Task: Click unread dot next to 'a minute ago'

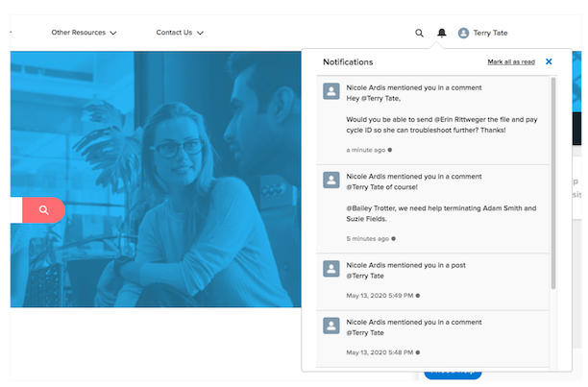Action: (x=390, y=150)
